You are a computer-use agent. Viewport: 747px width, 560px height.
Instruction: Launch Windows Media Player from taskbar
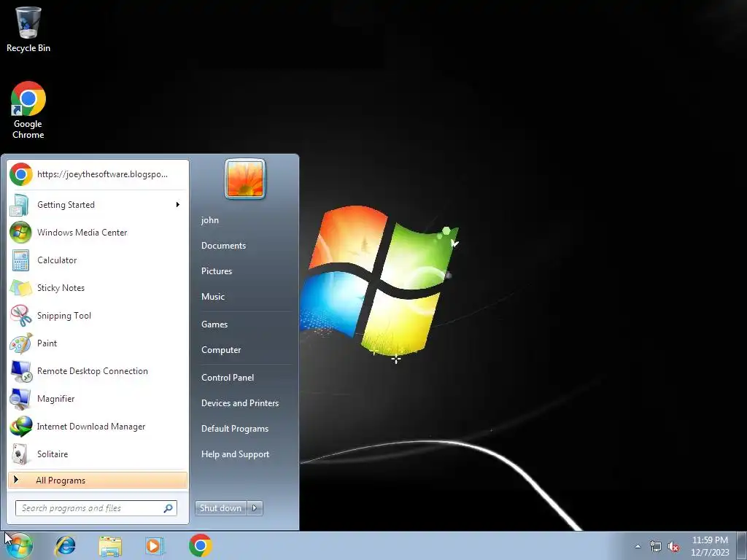[155, 545]
